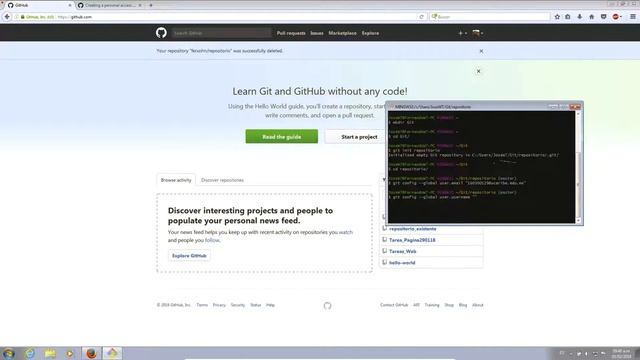The image size is (640, 360).
Task: Open API footer link
Action: 416,305
